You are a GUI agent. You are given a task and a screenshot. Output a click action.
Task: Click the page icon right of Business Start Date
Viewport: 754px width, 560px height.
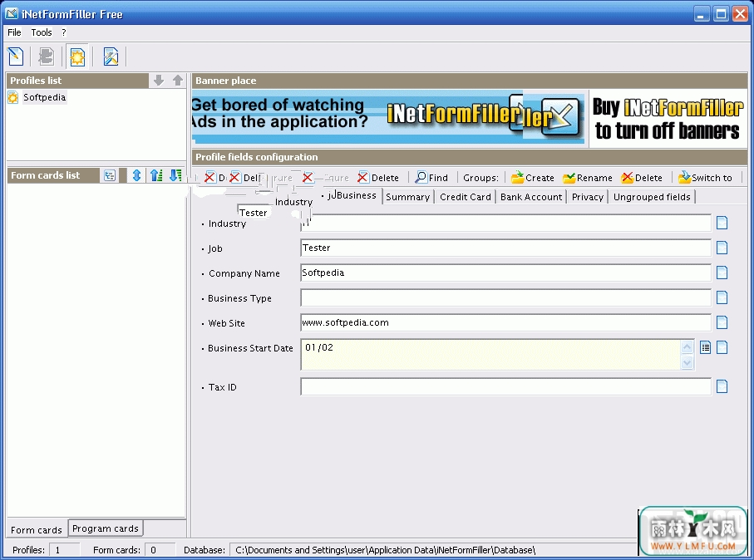pos(722,347)
